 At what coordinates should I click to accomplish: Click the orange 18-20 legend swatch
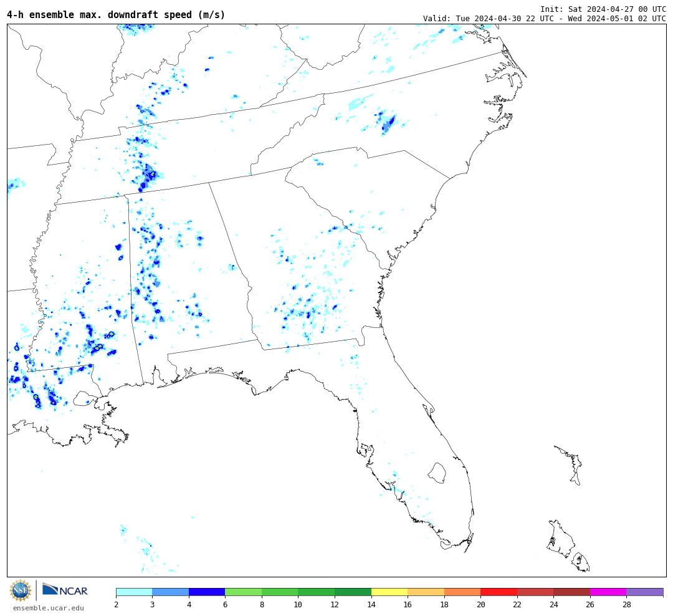tap(462, 592)
